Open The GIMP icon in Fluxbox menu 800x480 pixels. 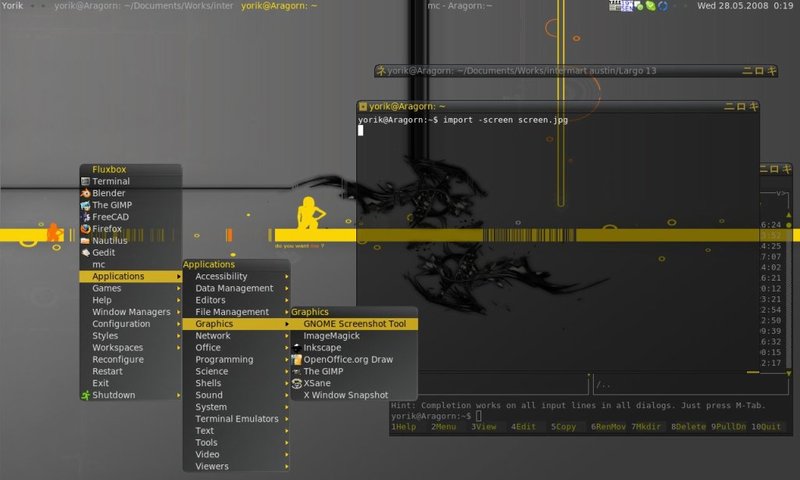[x=85, y=205]
